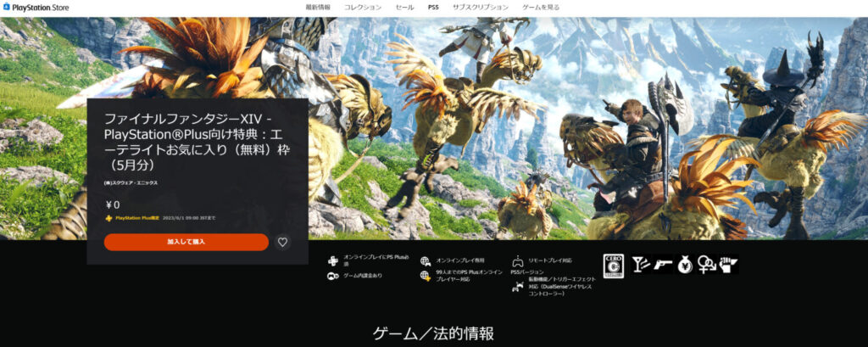Click the online play only globe icon

click(426, 260)
